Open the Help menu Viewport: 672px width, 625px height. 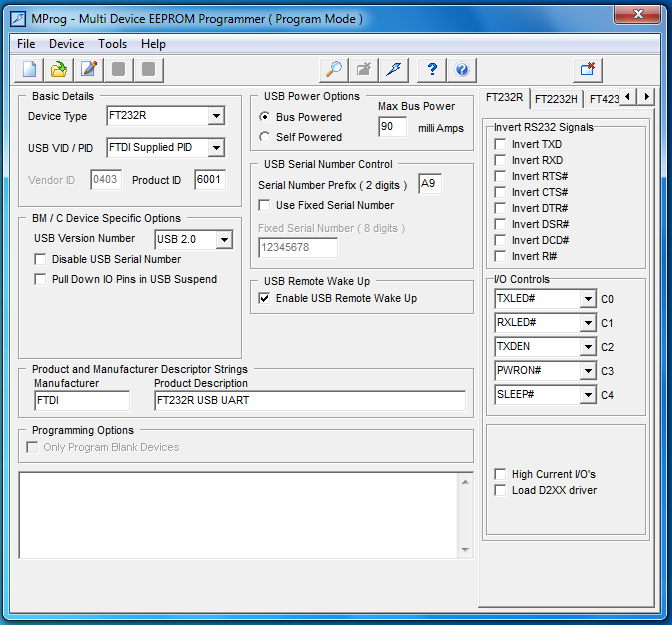tap(153, 44)
